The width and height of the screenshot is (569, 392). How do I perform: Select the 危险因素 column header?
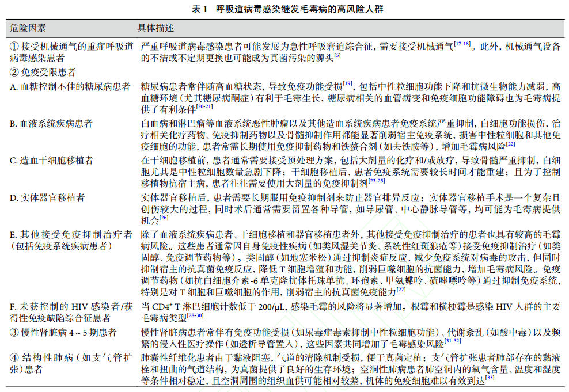(28, 28)
